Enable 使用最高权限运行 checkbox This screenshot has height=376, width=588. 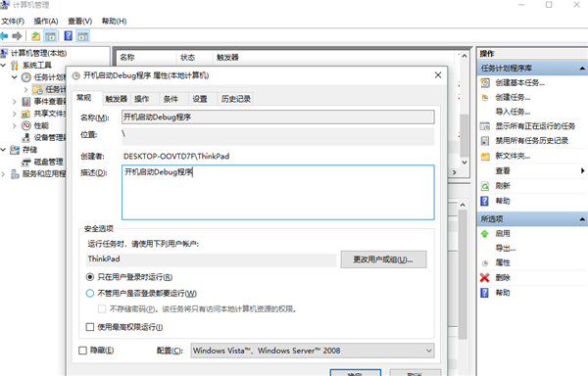(x=90, y=327)
